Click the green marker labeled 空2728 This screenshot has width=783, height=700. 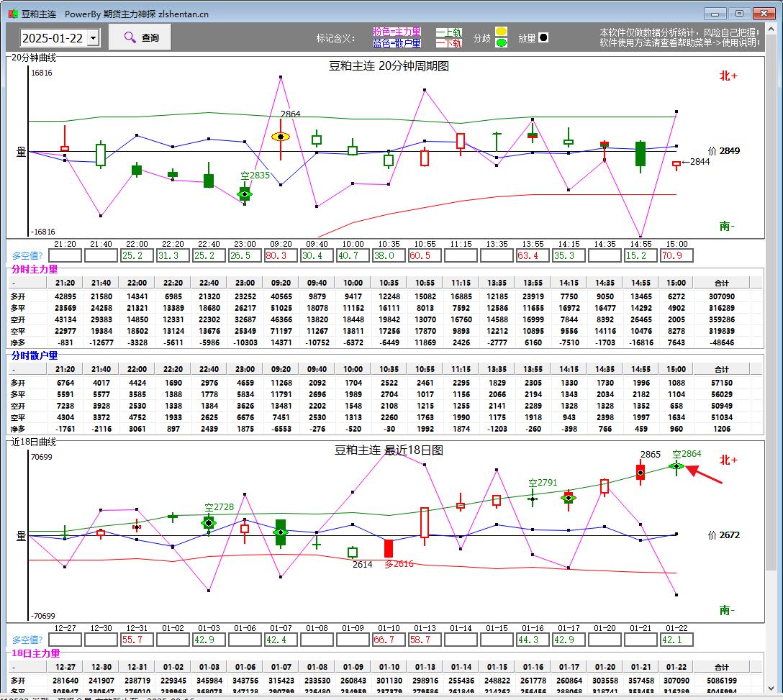pyautogui.click(x=209, y=523)
